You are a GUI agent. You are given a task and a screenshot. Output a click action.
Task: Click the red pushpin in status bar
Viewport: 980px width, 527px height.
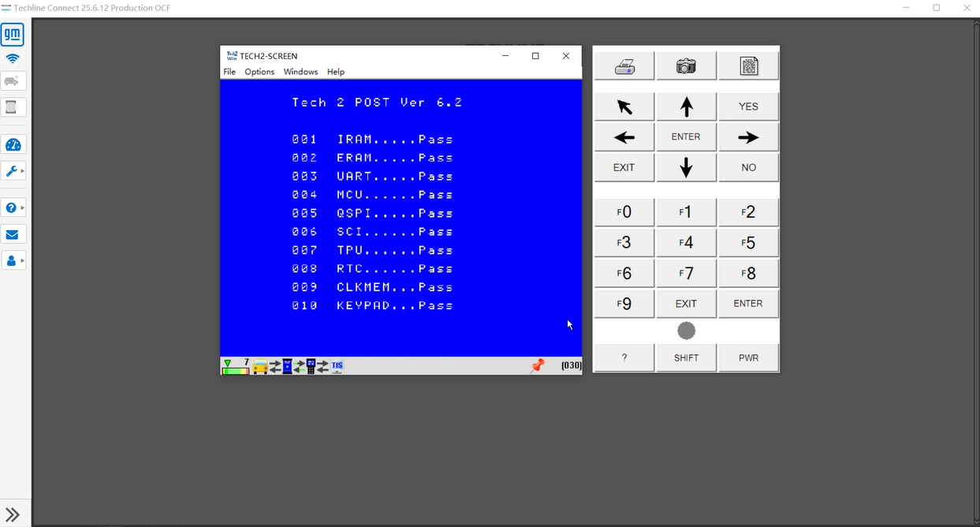[x=538, y=365]
